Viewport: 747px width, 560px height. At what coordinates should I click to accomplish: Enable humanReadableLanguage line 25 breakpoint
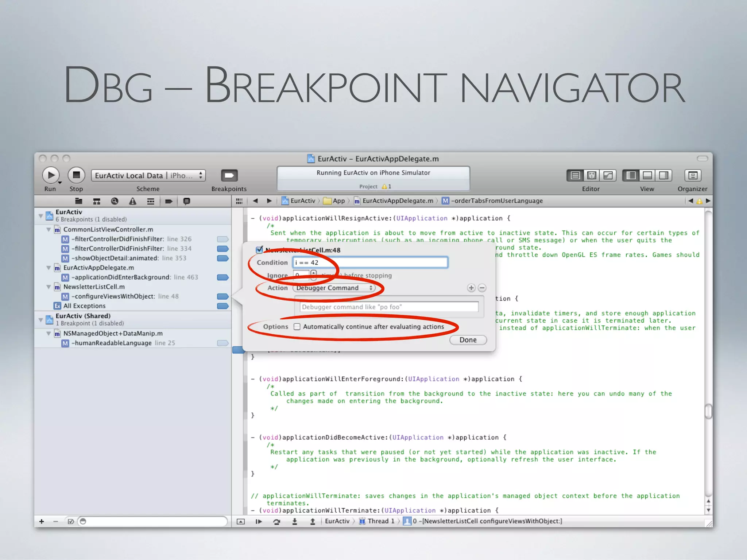tap(223, 343)
